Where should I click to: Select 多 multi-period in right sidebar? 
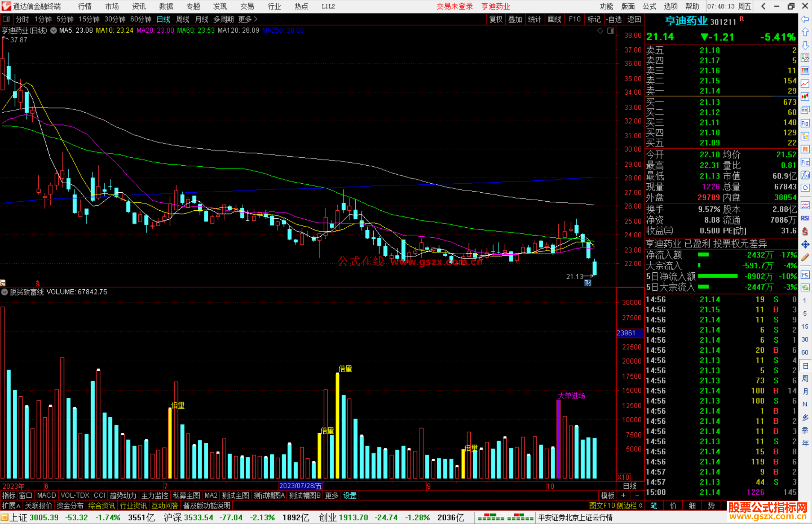click(x=805, y=417)
